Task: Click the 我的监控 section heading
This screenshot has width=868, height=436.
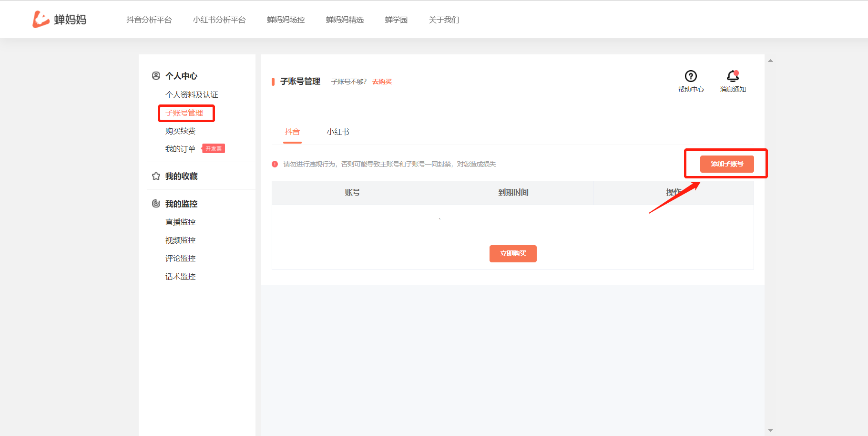Action: click(x=182, y=204)
